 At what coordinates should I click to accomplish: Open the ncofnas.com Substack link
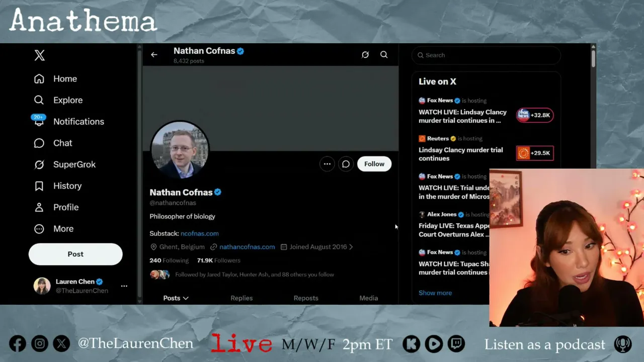pos(200,233)
